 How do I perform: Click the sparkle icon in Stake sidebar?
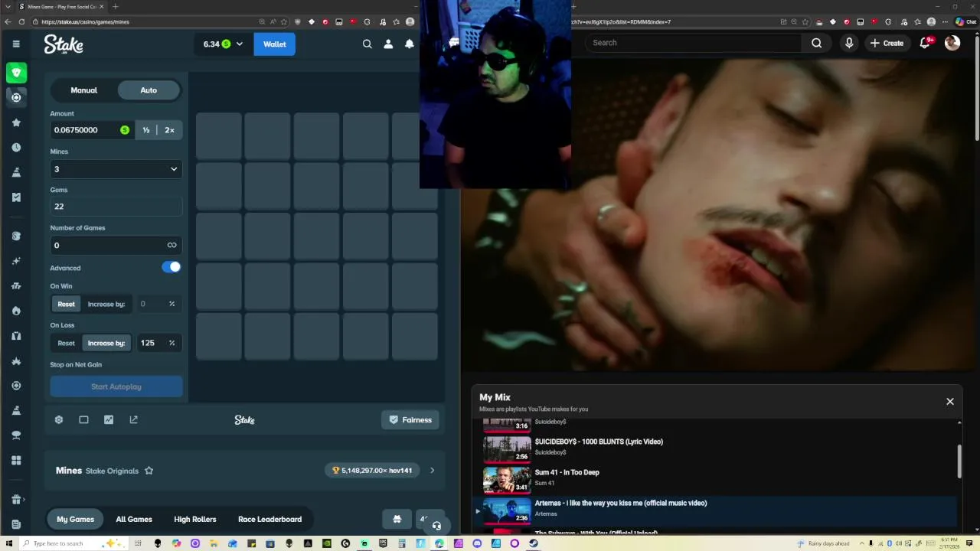pyautogui.click(x=16, y=261)
